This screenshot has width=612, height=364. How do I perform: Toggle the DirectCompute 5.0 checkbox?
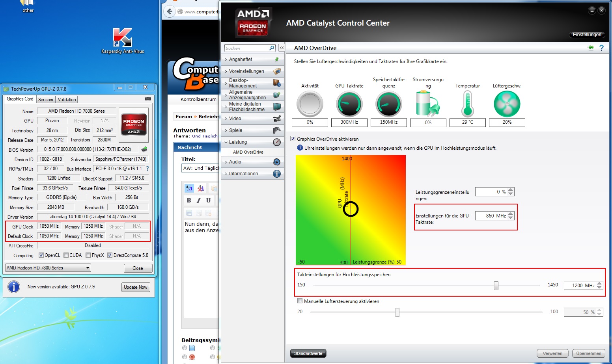tap(110, 255)
